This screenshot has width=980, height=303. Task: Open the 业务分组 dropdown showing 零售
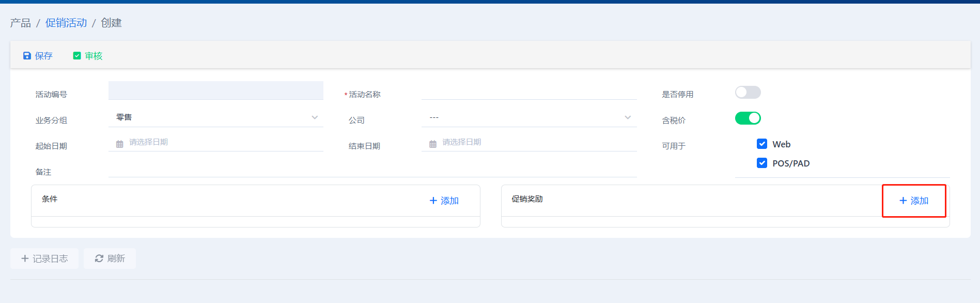[216, 117]
